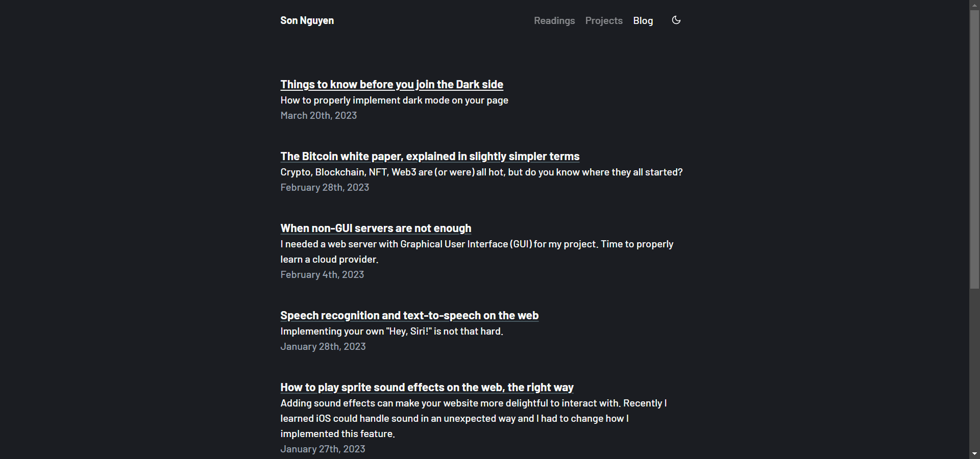This screenshot has height=459, width=980.
Task: Click the February 28th, 2023 date
Action: (x=325, y=188)
